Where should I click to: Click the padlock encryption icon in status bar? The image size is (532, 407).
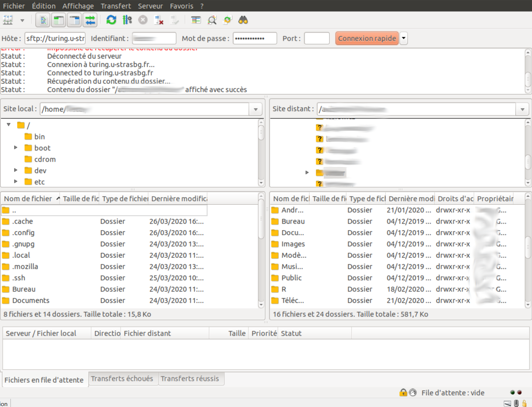[403, 392]
